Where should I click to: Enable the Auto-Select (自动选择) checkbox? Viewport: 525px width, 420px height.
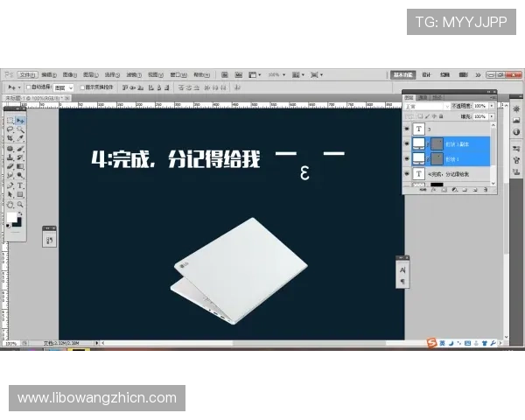coord(29,87)
